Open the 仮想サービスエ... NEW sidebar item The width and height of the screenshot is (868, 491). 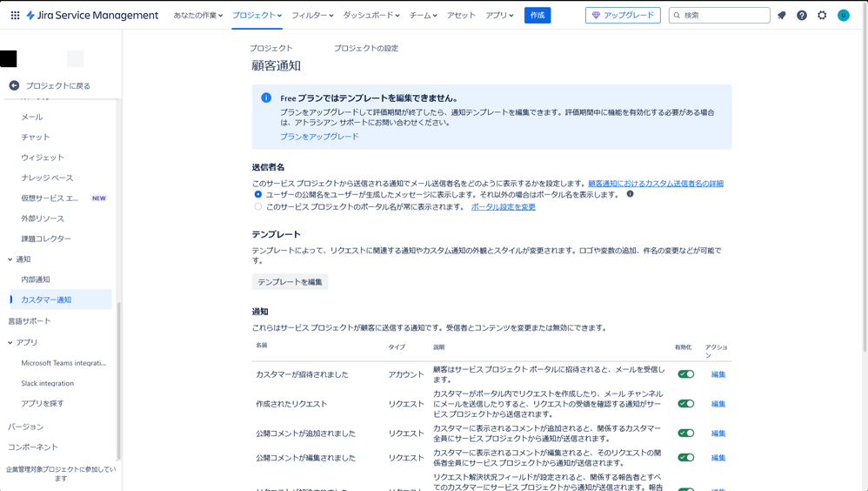tap(61, 198)
